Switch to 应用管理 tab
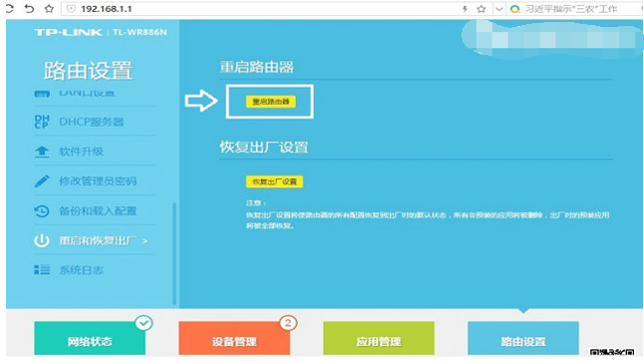644x361 pixels. [x=379, y=338]
